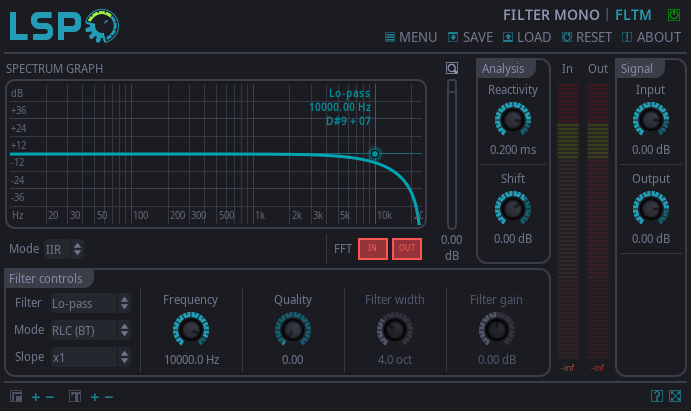Image resolution: width=691 pixels, height=411 pixels.
Task: Click the help question mark icon
Action: pyautogui.click(x=657, y=397)
